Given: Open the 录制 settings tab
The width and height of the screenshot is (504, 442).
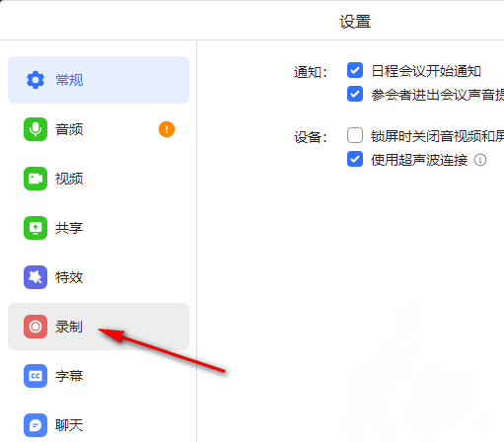Looking at the screenshot, I should tap(99, 327).
